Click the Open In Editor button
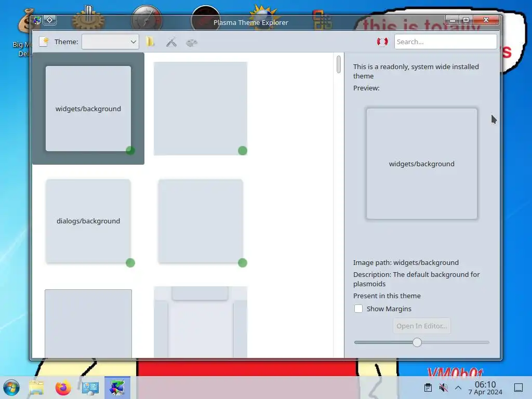 point(421,326)
